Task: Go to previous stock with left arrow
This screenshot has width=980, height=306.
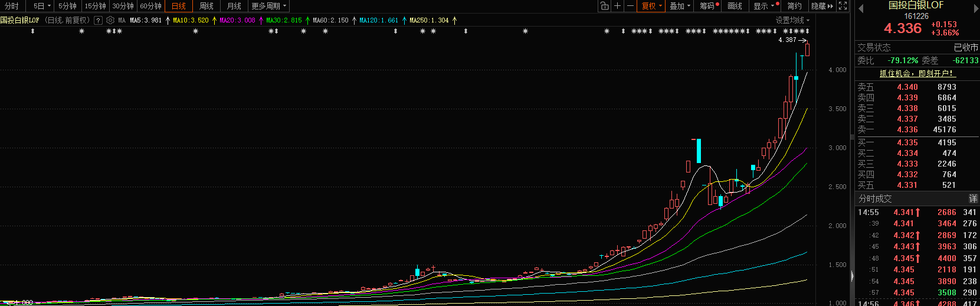Action: point(861,8)
